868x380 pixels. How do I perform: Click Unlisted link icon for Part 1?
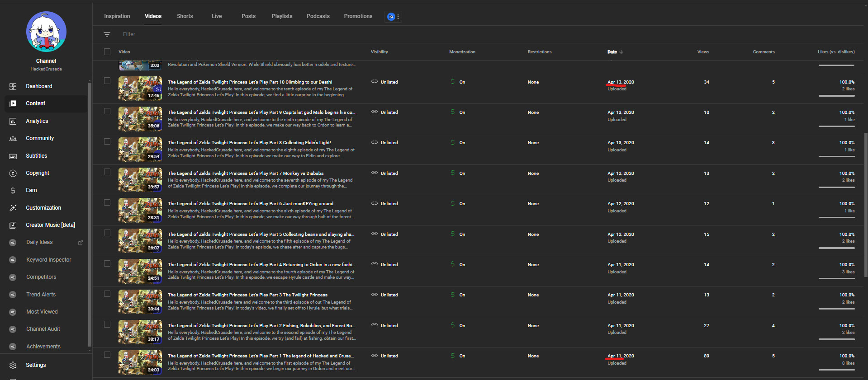(x=375, y=356)
